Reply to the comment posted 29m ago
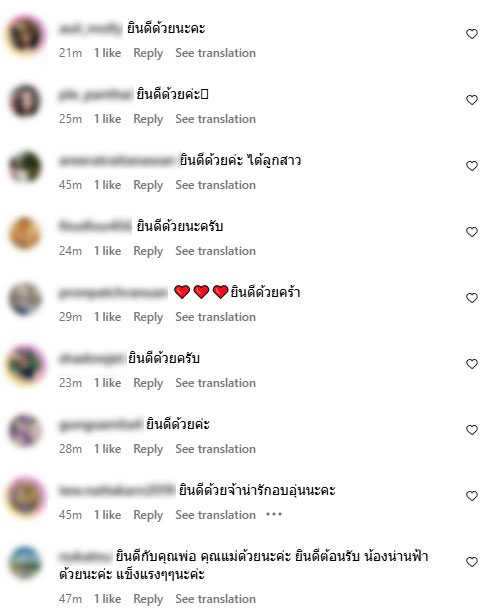Viewport: 489px width, 611px height. click(x=148, y=317)
